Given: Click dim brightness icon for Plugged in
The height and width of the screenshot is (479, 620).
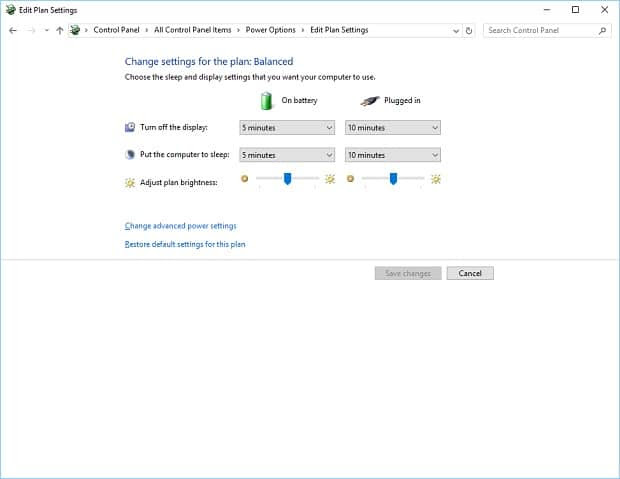Looking at the screenshot, I should point(350,179).
